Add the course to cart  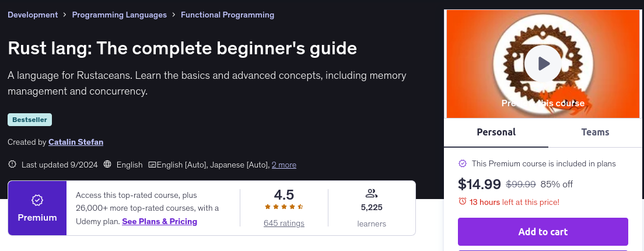click(542, 232)
